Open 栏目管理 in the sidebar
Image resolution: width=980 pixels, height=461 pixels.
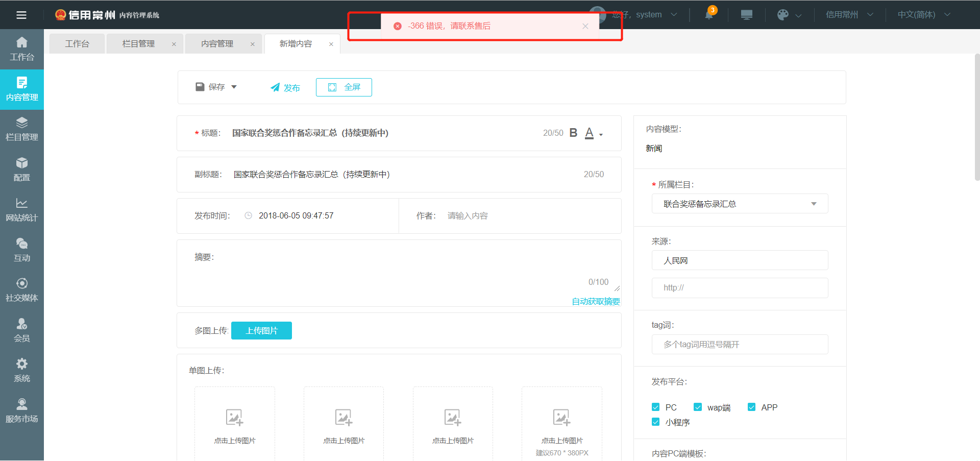click(x=21, y=129)
